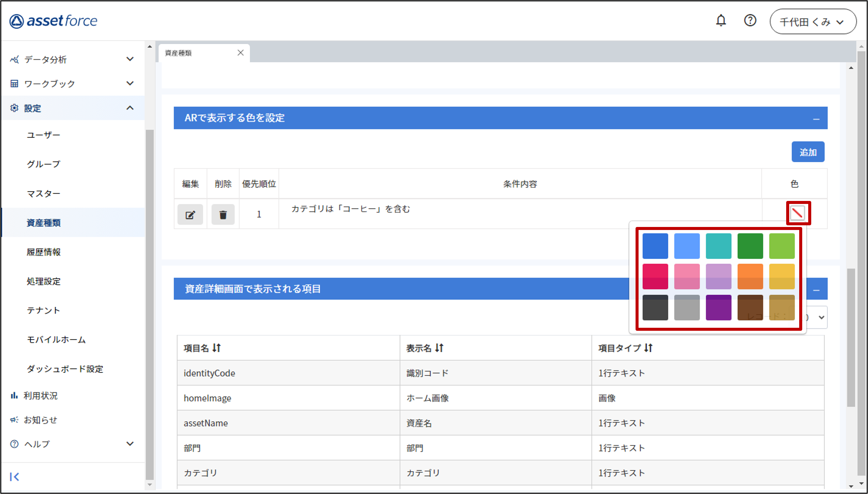This screenshot has height=494, width=868.
Task: Open the help question mark icon
Action: point(750,21)
